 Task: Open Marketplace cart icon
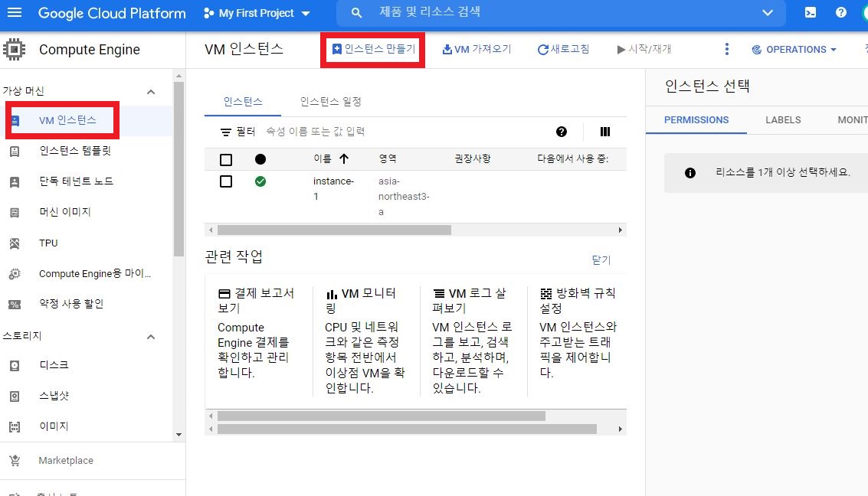(15, 461)
